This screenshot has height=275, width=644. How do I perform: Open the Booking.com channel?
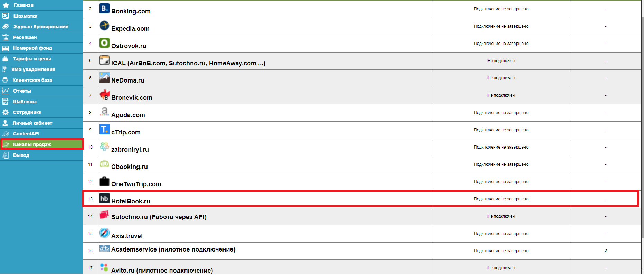[131, 11]
